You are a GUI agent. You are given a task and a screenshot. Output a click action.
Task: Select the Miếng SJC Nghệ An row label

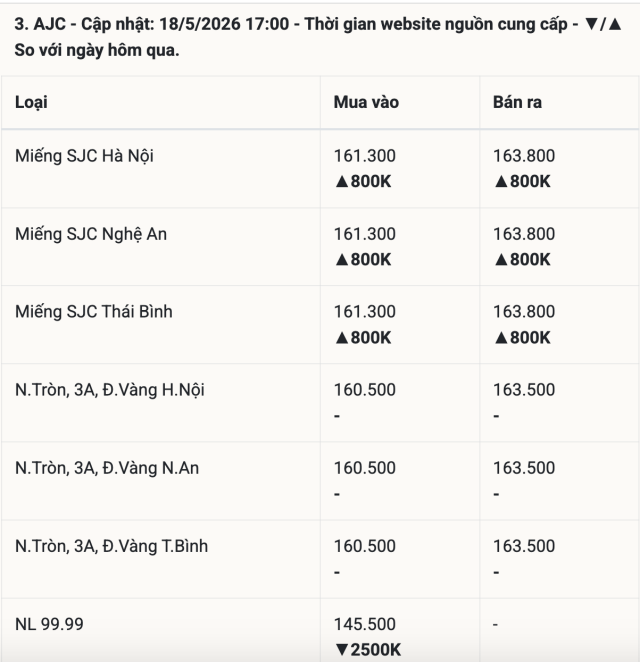click(x=91, y=234)
